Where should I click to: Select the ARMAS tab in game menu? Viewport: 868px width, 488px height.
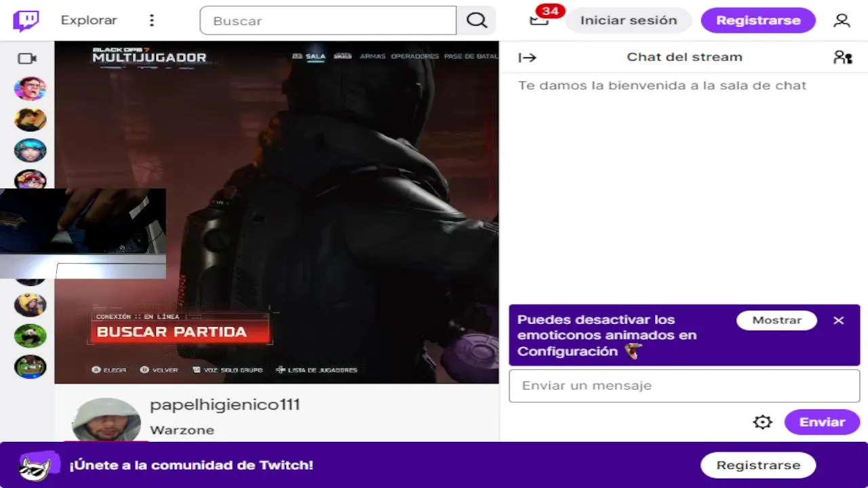[373, 56]
